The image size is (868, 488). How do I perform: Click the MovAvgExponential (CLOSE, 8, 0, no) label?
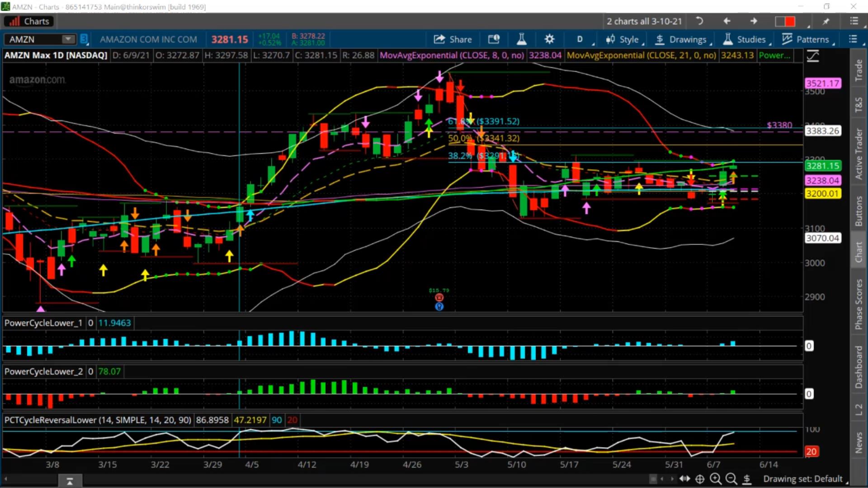(452, 55)
